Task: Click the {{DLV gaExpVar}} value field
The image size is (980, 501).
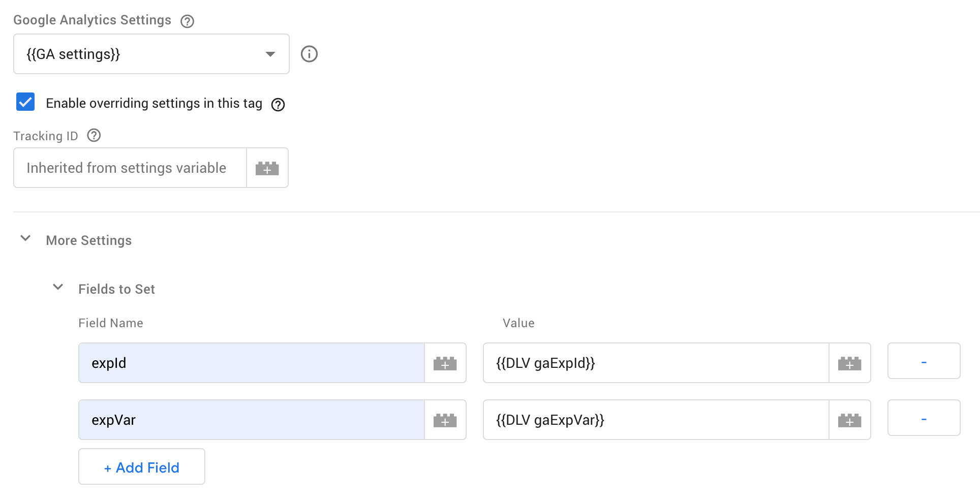Action: (656, 420)
